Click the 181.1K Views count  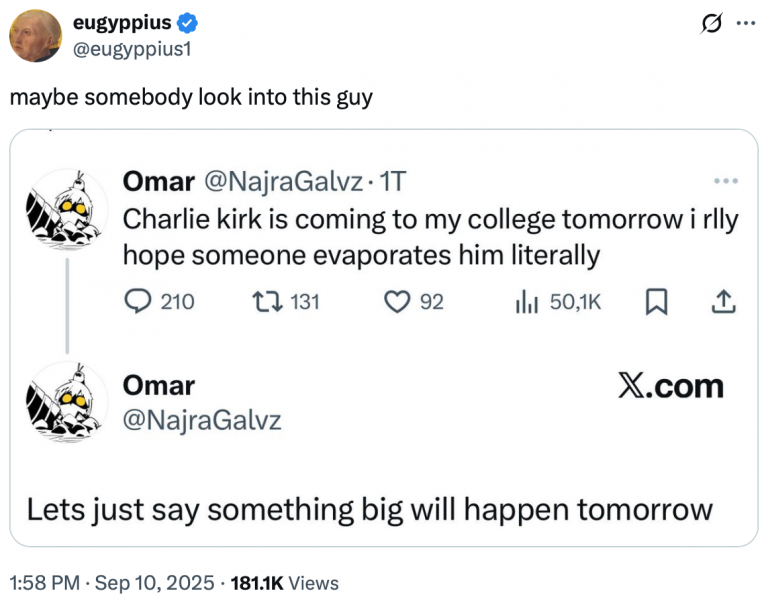pos(285,583)
